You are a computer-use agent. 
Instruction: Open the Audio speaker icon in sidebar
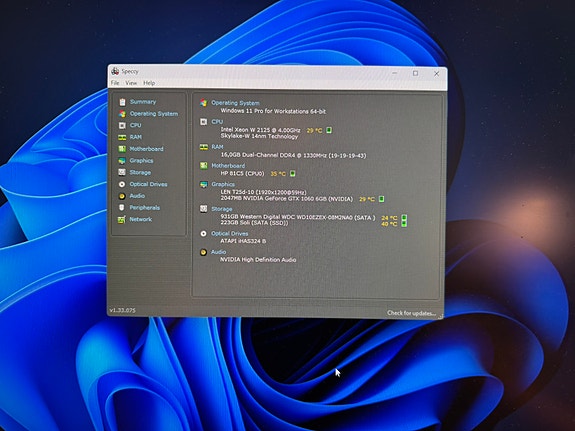coord(122,196)
